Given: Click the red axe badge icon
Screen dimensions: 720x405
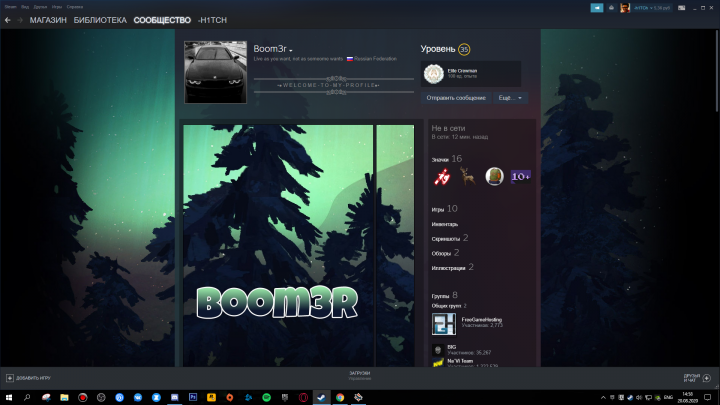Looking at the screenshot, I should click(442, 176).
